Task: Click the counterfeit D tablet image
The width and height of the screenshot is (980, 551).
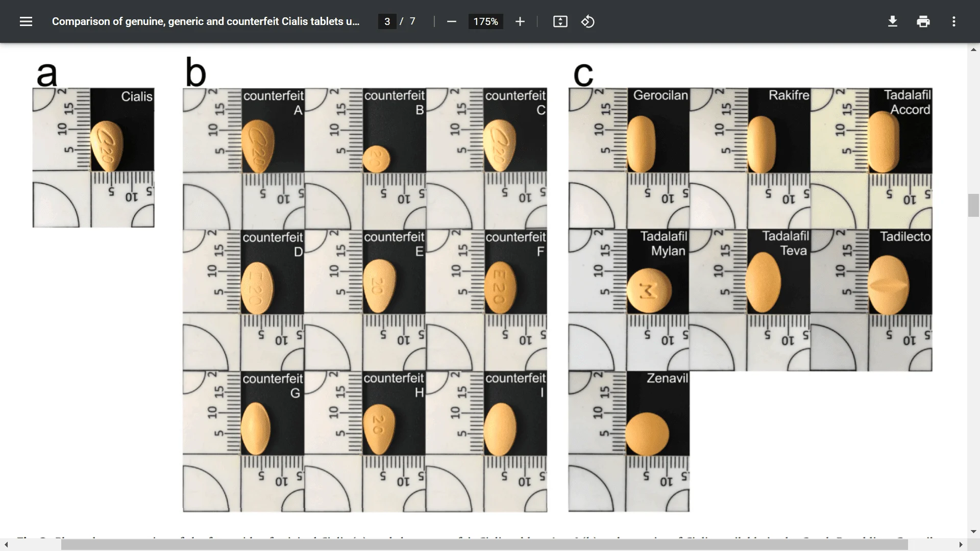Action: tap(257, 288)
